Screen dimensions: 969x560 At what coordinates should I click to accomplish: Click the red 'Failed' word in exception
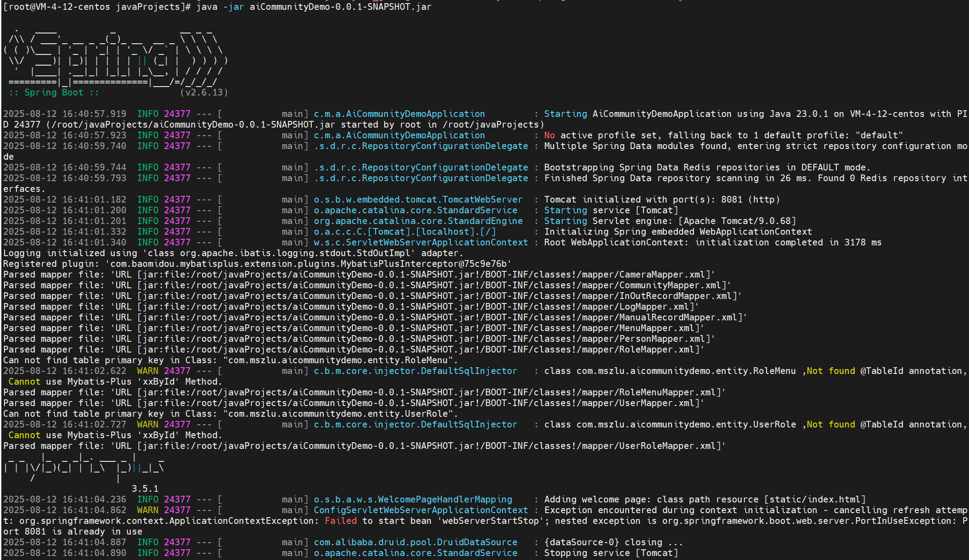click(341, 521)
